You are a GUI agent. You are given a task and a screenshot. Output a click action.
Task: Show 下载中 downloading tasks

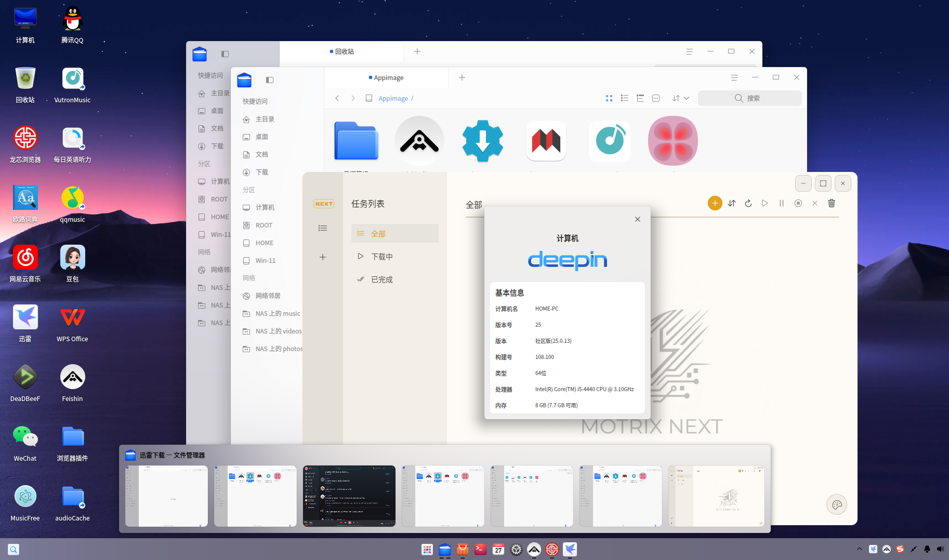[395, 257]
